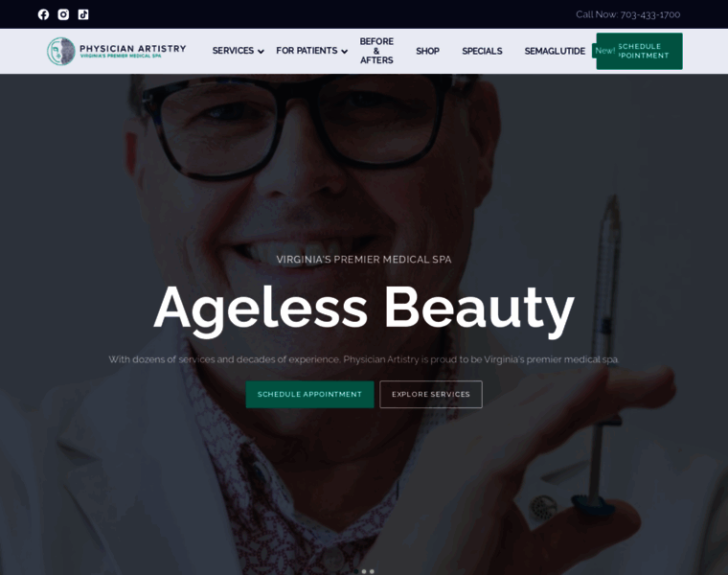
Task: Open the Shop menu item
Action: 427,51
